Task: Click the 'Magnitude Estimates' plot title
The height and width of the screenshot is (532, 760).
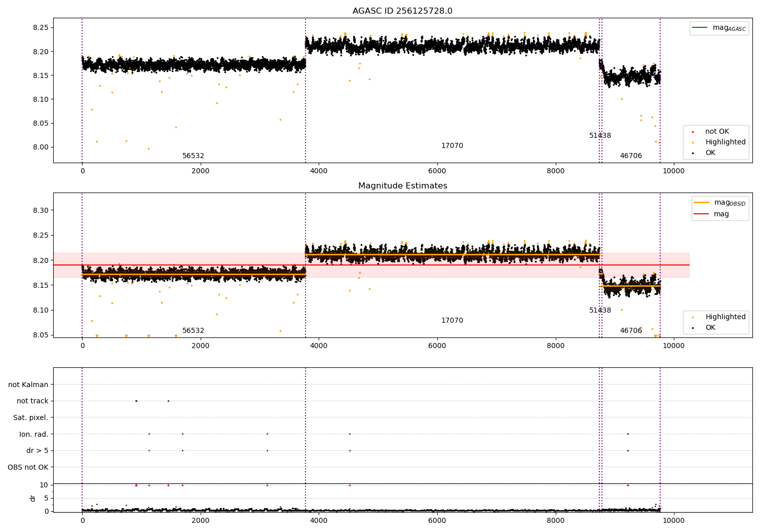Action: pyautogui.click(x=402, y=186)
